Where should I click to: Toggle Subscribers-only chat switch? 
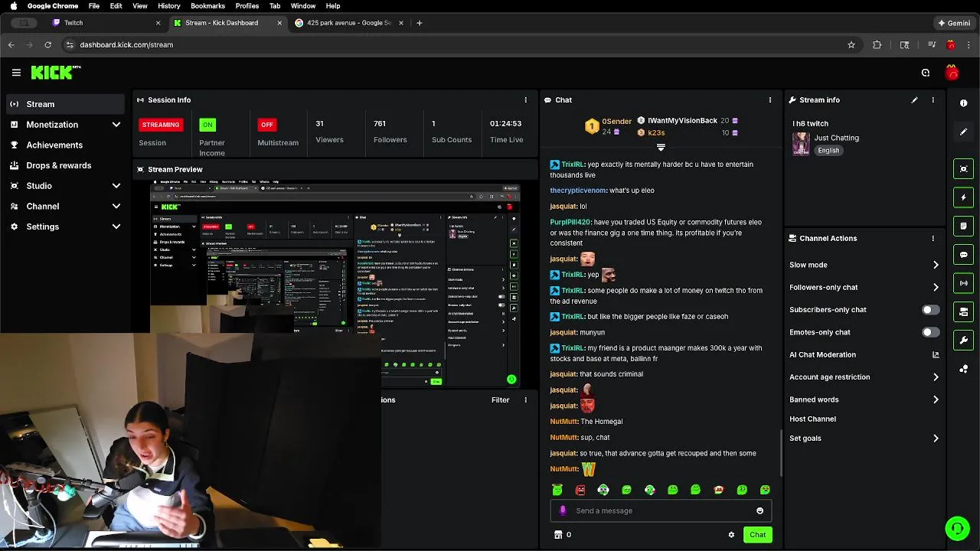(930, 310)
